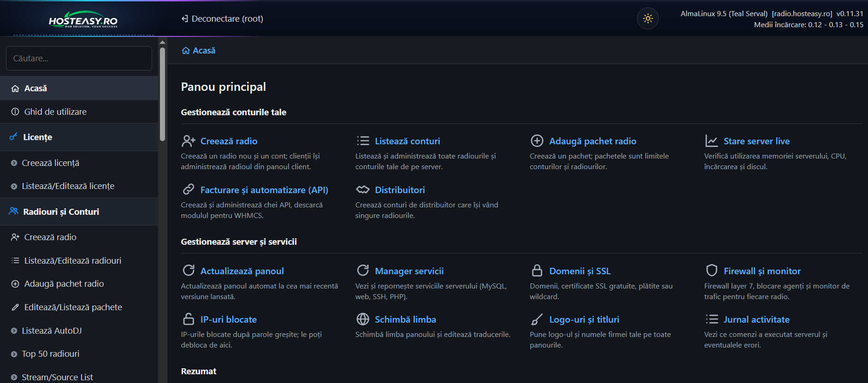Focus the Căutare search field
Image resolution: width=868 pixels, height=383 pixels.
pos(79,59)
